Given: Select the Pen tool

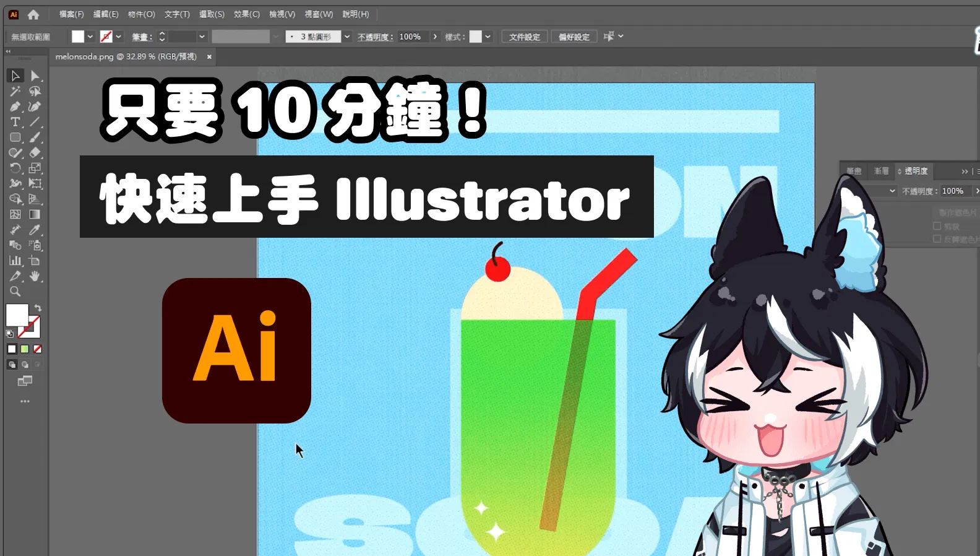Looking at the screenshot, I should [x=15, y=106].
